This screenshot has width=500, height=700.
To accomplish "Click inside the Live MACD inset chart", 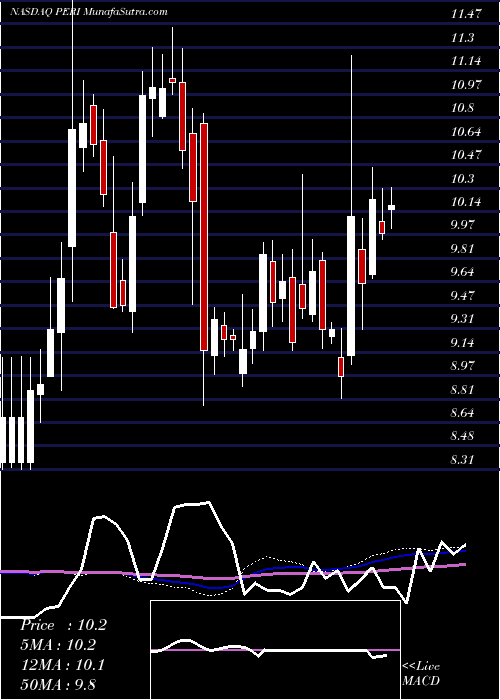I will click(275, 650).
